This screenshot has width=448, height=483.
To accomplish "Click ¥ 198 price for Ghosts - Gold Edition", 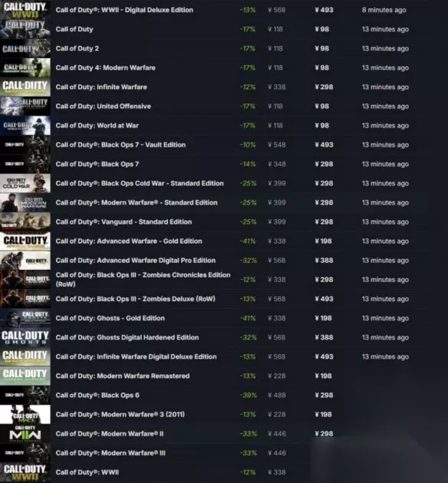I will pos(323,318).
